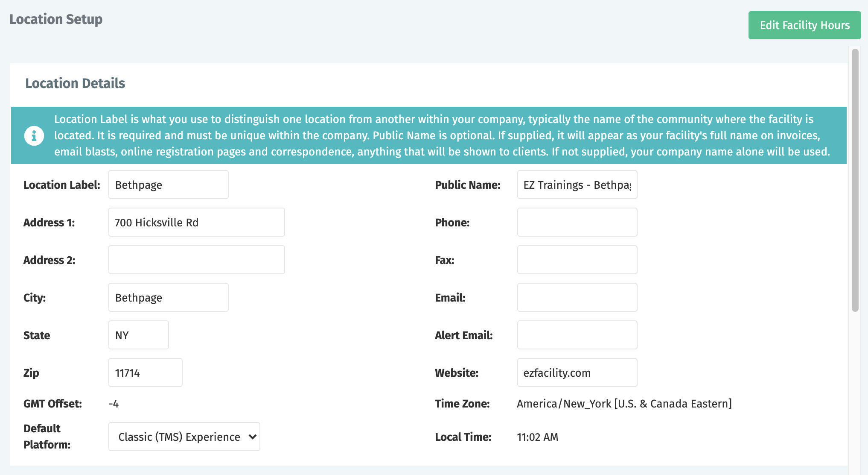Focus the Zip code field
Image resolution: width=868 pixels, height=475 pixels.
click(x=145, y=372)
